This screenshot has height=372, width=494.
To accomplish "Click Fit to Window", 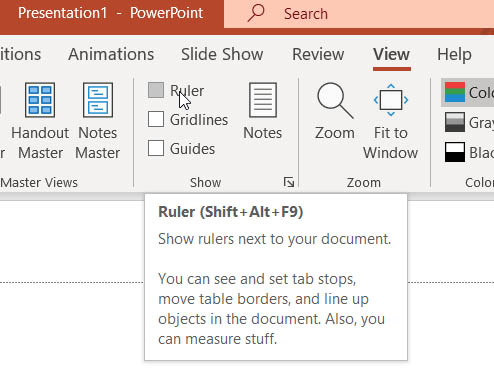I will coord(391,121).
